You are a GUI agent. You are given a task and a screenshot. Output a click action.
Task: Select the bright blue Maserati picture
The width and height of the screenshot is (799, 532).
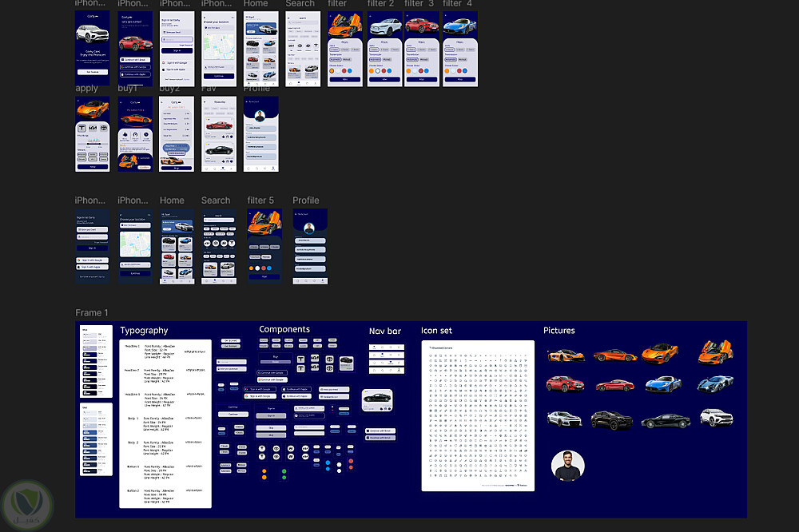[663, 384]
